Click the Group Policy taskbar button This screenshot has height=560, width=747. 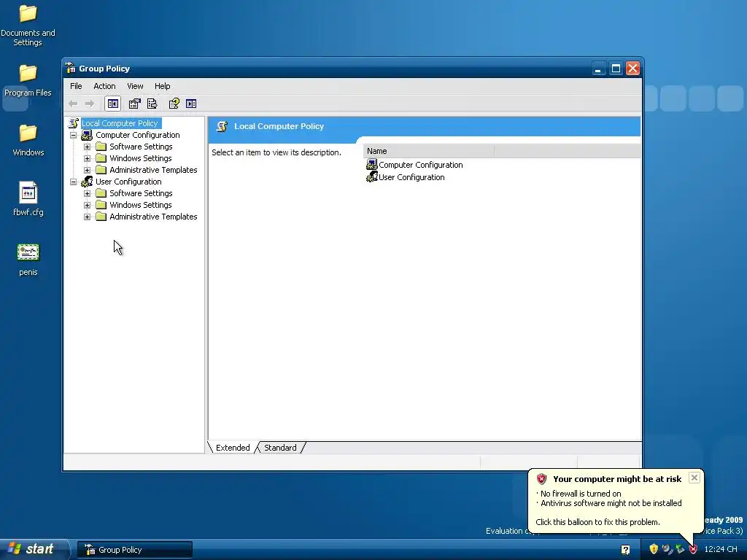click(x=135, y=550)
